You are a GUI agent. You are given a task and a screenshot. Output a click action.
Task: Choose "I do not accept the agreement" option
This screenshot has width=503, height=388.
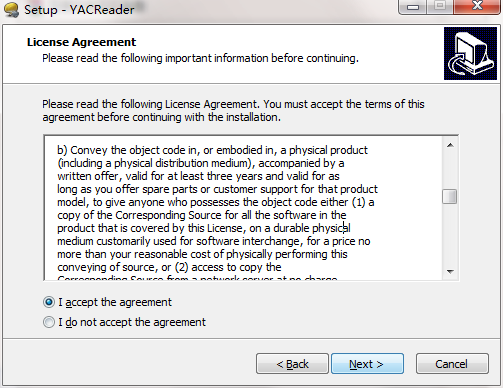click(x=49, y=322)
